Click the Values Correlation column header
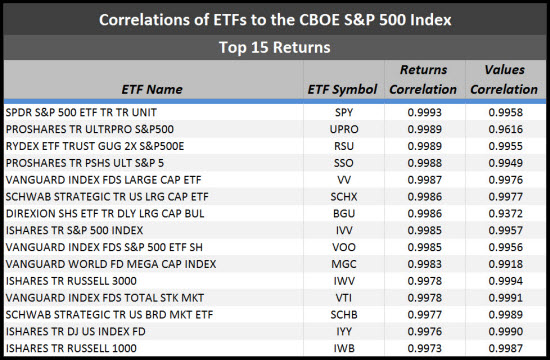This screenshot has height=360, width=550. pos(504,80)
